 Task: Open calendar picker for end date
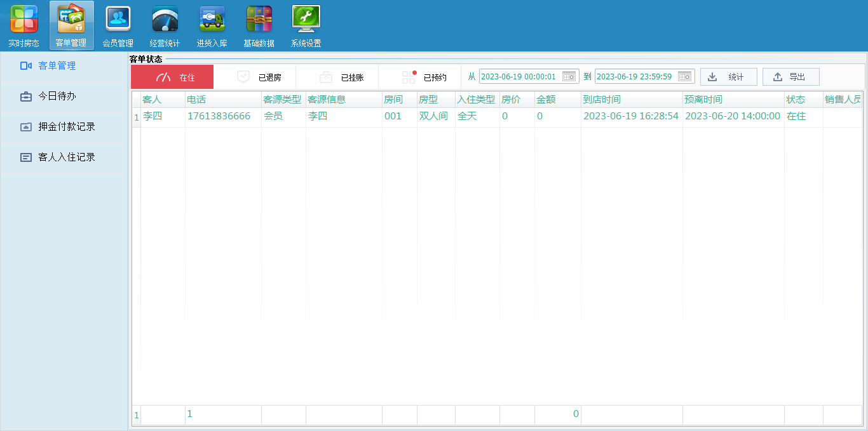pyautogui.click(x=684, y=77)
